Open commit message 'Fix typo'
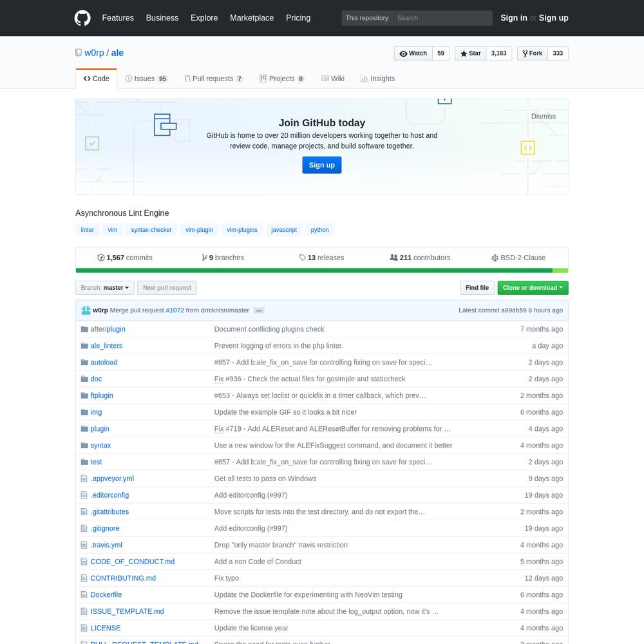 coord(226,578)
